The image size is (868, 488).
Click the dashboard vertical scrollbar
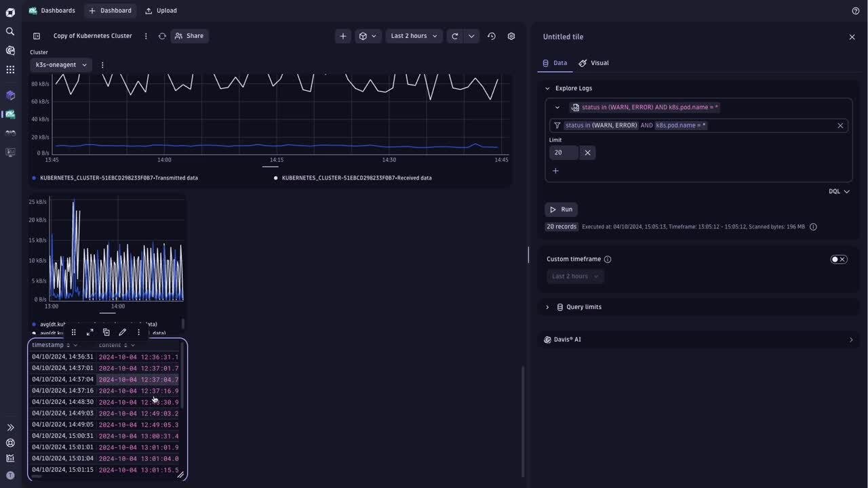(522, 422)
